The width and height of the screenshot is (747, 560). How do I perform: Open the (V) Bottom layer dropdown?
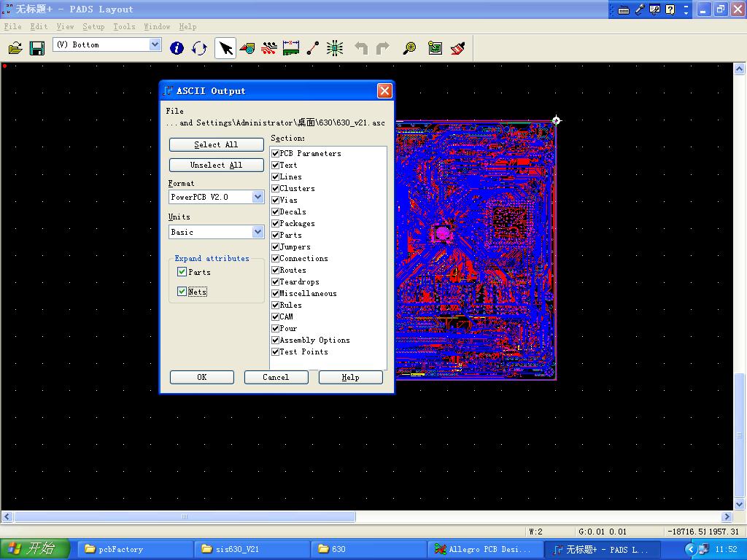point(155,44)
